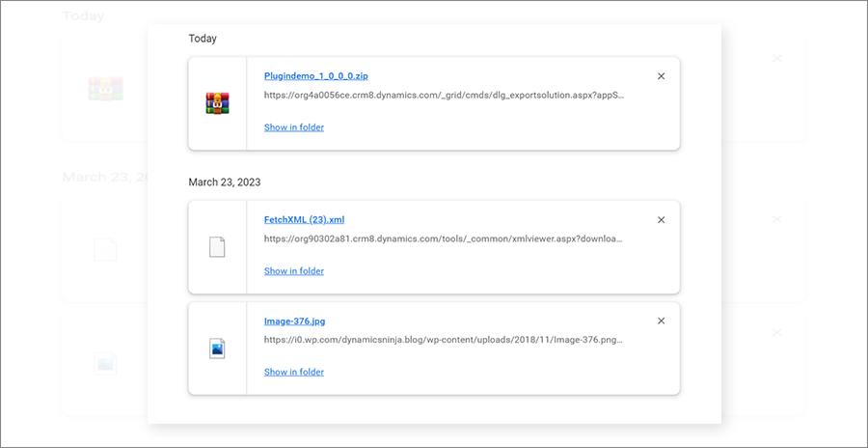Open the Image-376.jpg file link
The width and height of the screenshot is (868, 448).
[x=301, y=322]
